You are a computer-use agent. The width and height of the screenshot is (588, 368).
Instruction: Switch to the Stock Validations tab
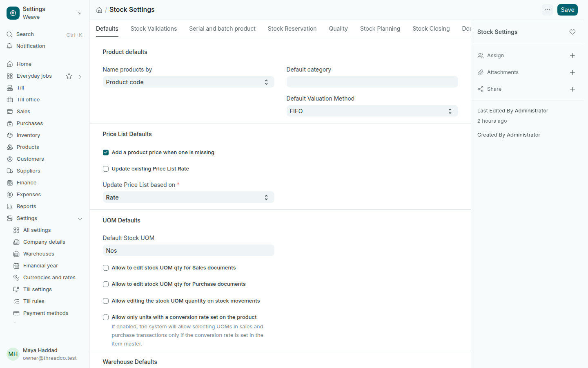[154, 29]
